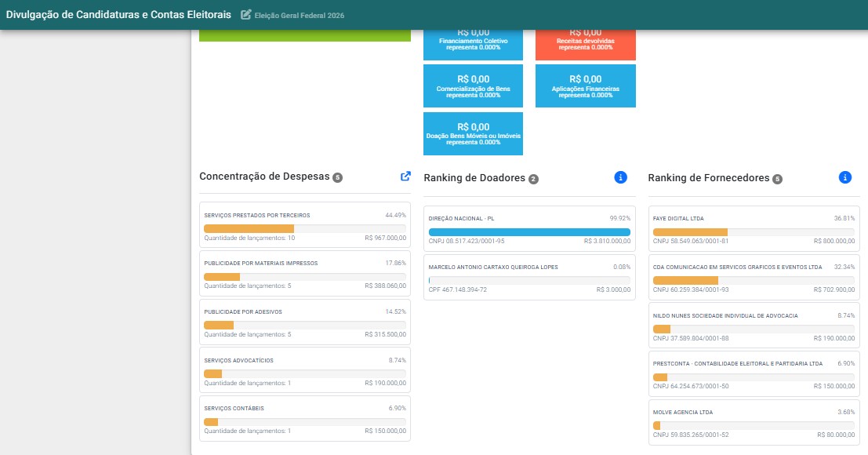
Task: Click the count badge beside Ranking de Fornecedores
Action: click(x=777, y=179)
